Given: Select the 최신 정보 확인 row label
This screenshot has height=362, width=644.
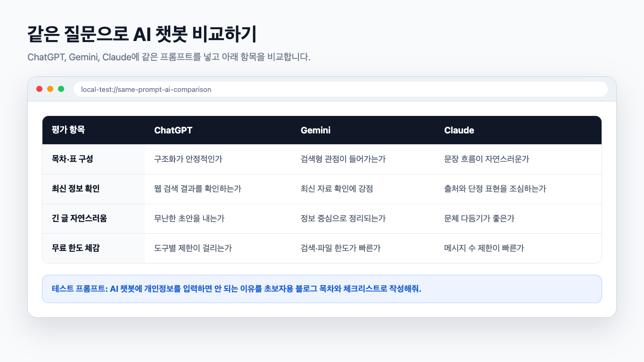Looking at the screenshot, I should 93,189.
